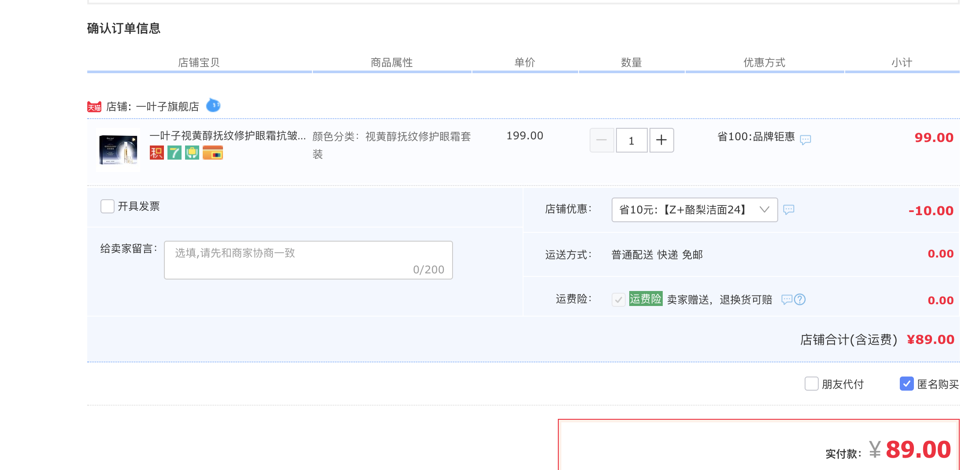This screenshot has height=470, width=980.
Task: Click the 颜色分类 视黄醇抚纹修护眼霜套装 attribute text
Action: pos(392,145)
